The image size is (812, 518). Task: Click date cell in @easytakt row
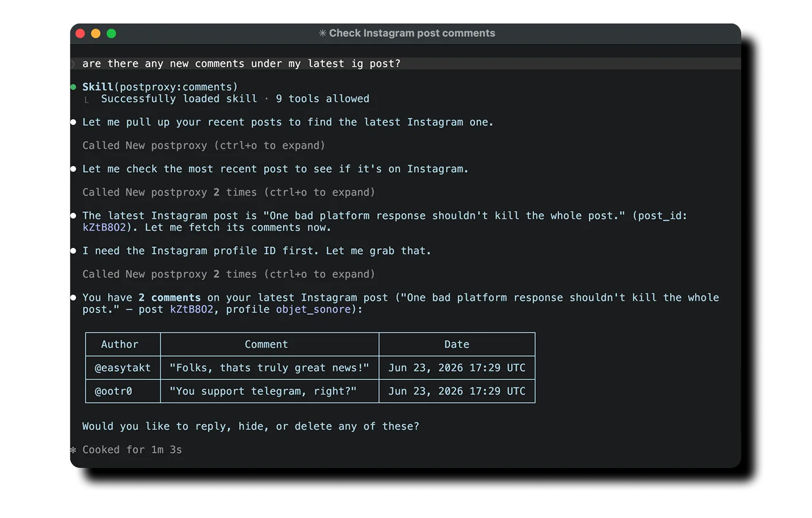(x=457, y=368)
